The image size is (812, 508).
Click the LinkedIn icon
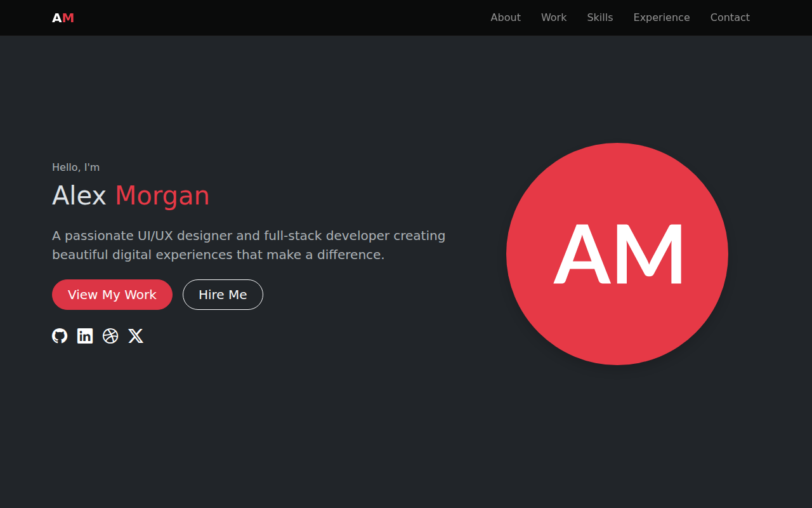coord(84,336)
